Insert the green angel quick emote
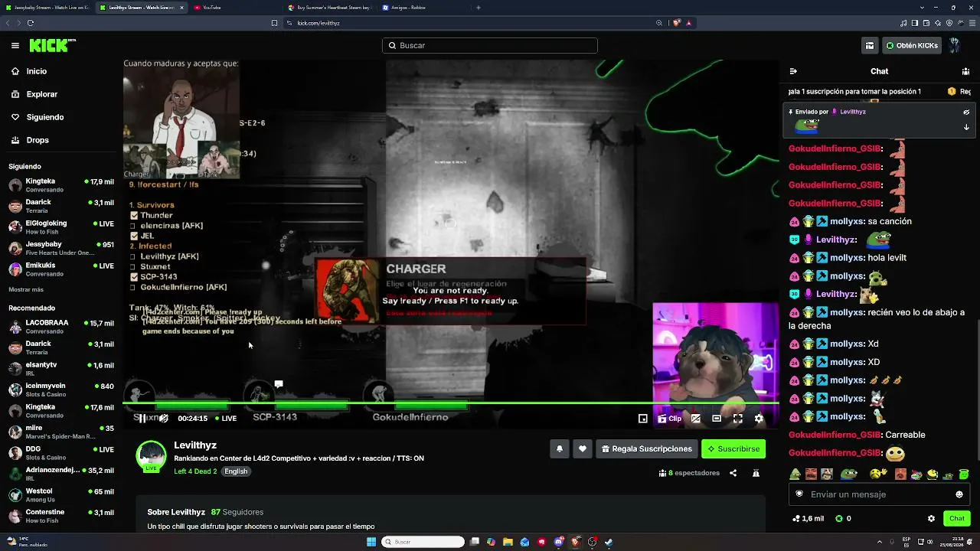This screenshot has width=980, height=551. pyautogui.click(x=964, y=474)
